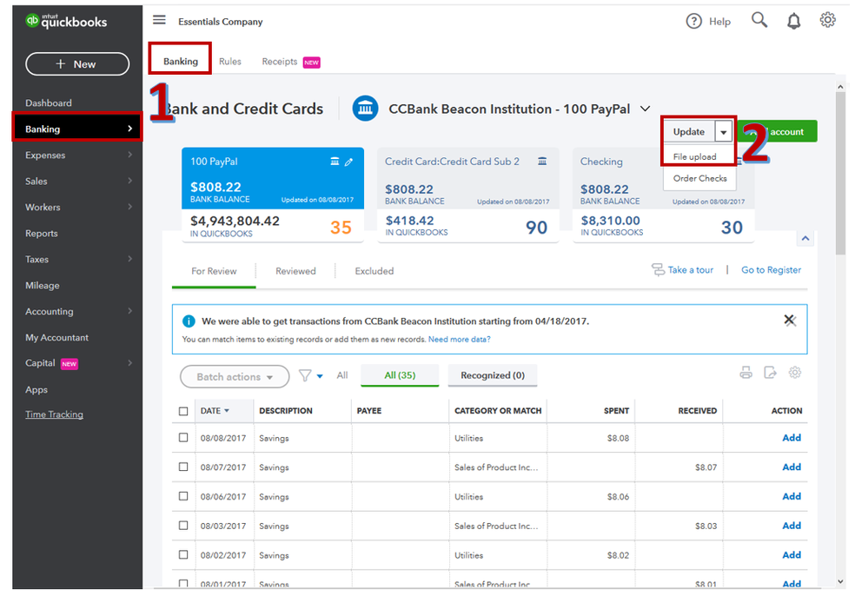
Task: Add the 08/08/2017 Savings transaction
Action: click(x=792, y=438)
